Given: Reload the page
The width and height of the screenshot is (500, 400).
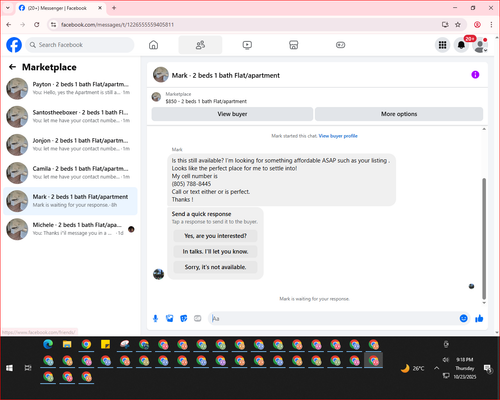Looking at the screenshot, I should (37, 25).
